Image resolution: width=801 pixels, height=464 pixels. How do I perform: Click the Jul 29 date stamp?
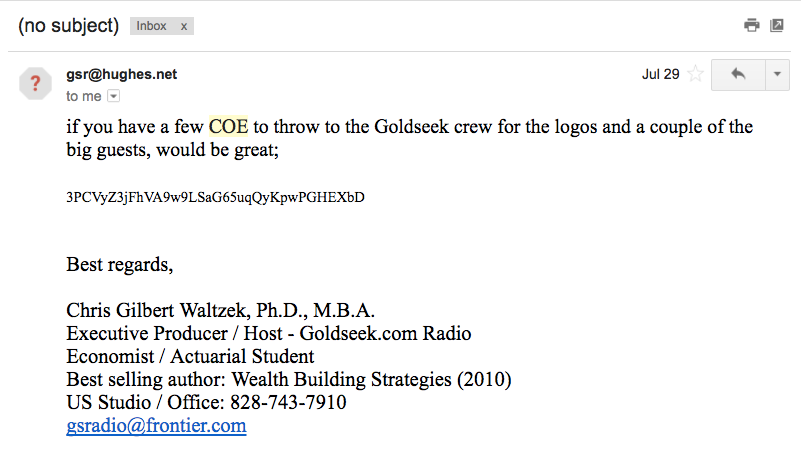click(660, 75)
